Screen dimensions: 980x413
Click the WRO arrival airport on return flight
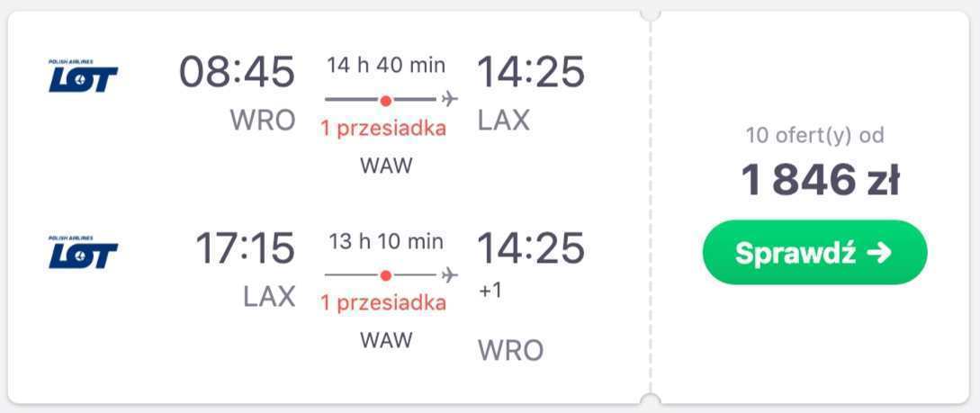point(510,351)
